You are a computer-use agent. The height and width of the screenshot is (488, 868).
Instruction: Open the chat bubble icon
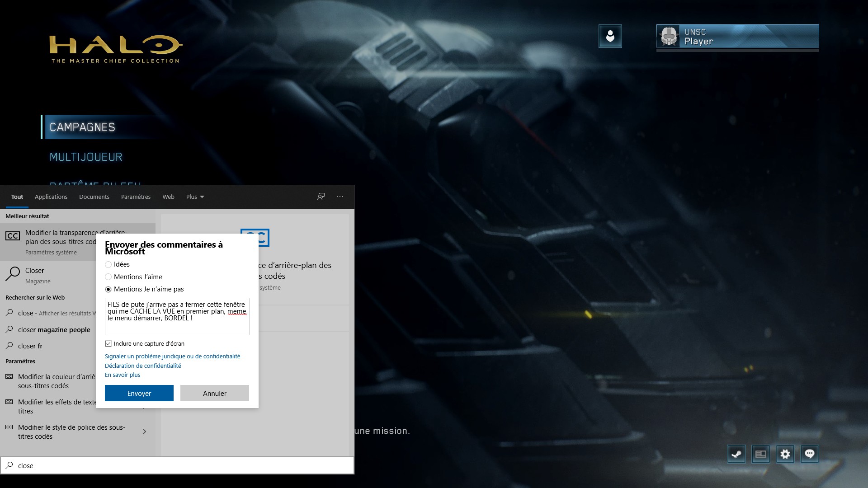click(x=810, y=454)
